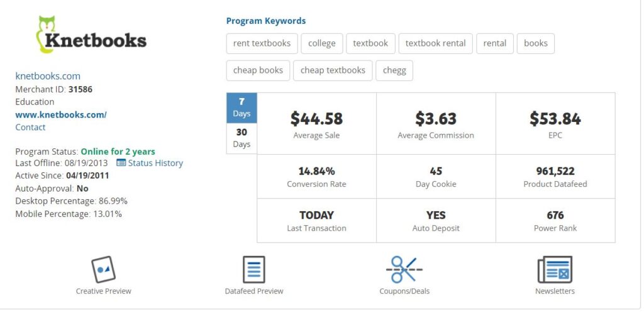Open the Creative Preview icon
Image resolution: width=644 pixels, height=315 pixels.
point(103,269)
